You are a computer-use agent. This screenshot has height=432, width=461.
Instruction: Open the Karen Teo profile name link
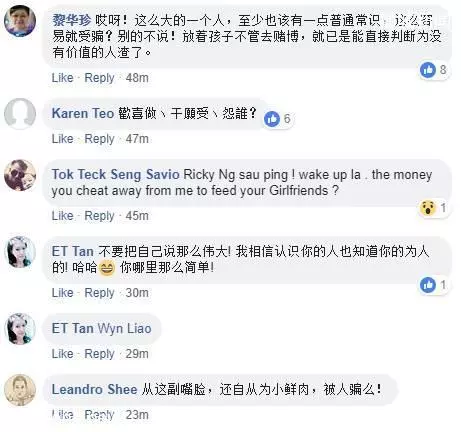pos(83,114)
